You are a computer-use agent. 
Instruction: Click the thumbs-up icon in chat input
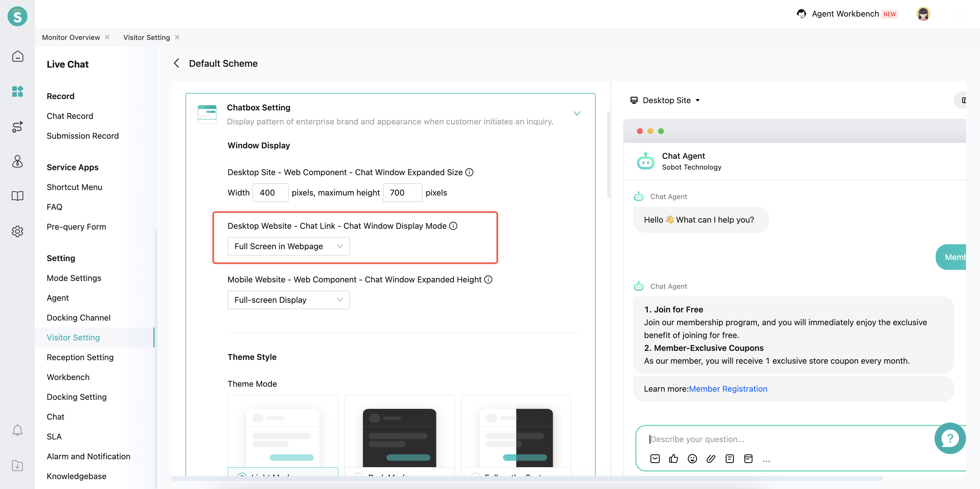click(x=673, y=459)
